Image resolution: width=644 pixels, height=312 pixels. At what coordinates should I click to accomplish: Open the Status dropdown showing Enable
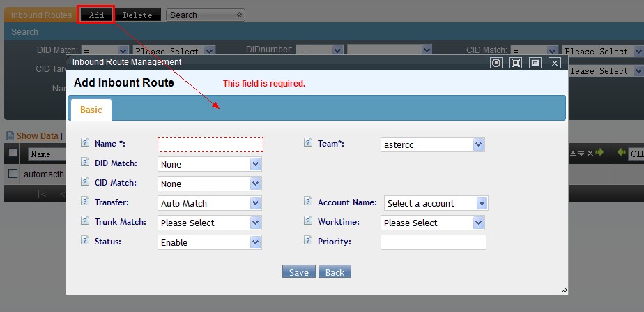tap(210, 242)
